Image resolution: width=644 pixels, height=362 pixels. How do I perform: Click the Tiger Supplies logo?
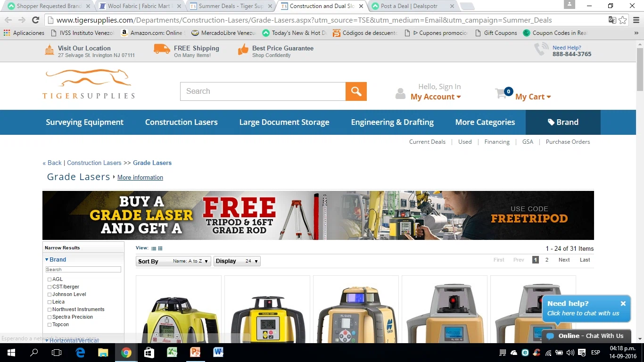pyautogui.click(x=88, y=84)
